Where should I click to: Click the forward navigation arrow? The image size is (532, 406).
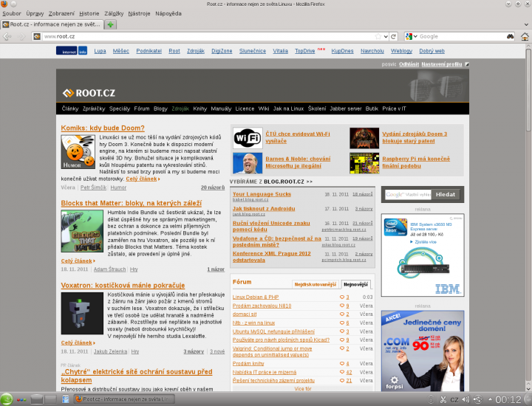coord(21,36)
